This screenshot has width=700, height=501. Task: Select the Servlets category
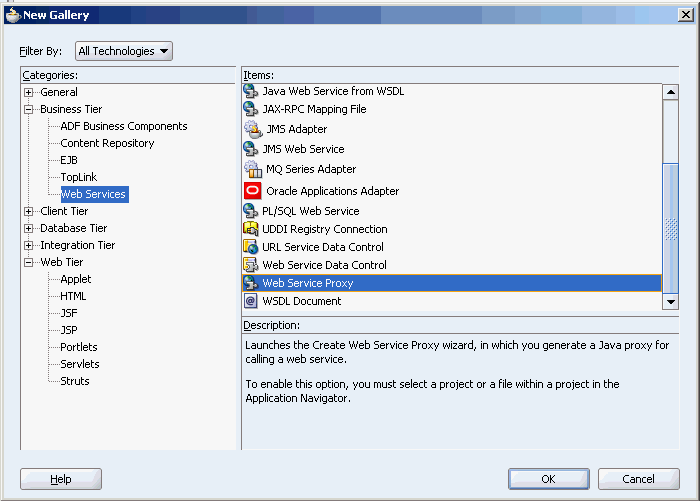tap(79, 364)
